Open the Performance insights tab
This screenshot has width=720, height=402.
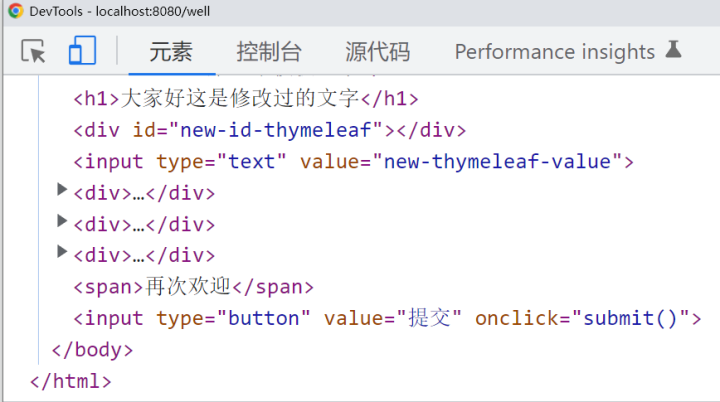555,51
